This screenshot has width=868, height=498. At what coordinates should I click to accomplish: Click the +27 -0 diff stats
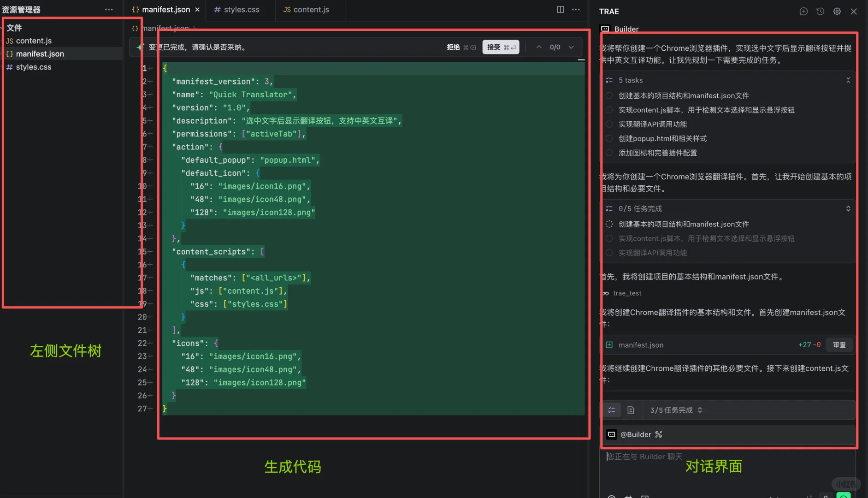click(809, 345)
